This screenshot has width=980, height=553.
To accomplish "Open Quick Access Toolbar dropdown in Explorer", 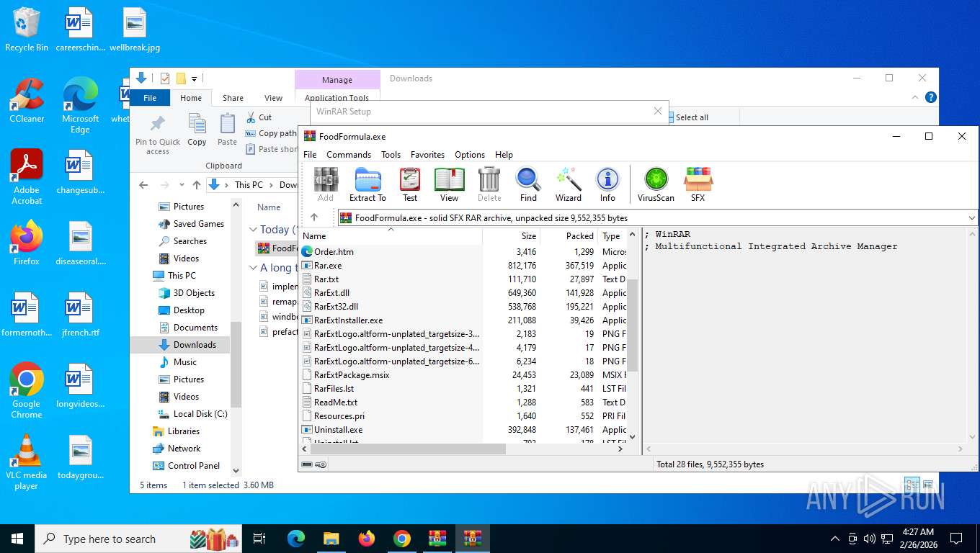I will [194, 78].
